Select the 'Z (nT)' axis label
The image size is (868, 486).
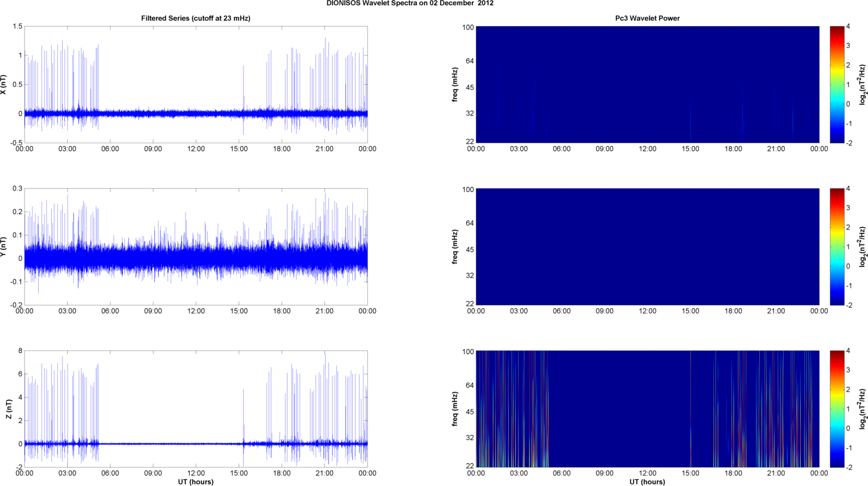coord(9,409)
